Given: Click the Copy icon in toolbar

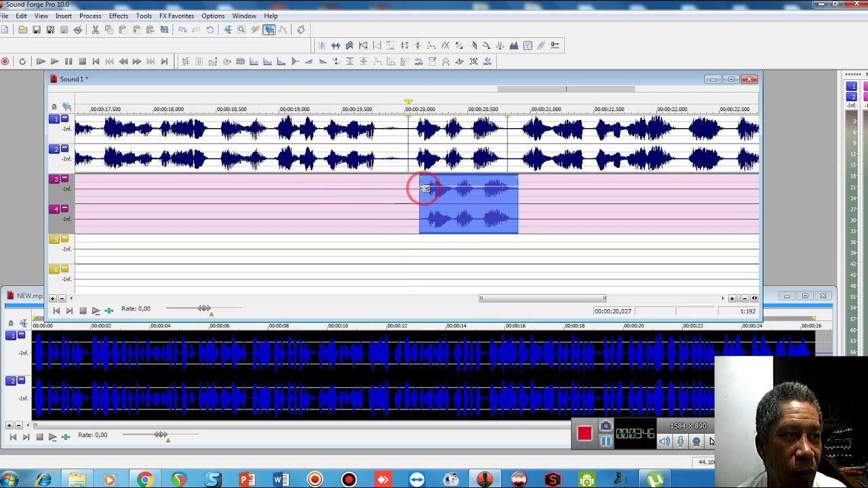Looking at the screenshot, I should point(109,30).
